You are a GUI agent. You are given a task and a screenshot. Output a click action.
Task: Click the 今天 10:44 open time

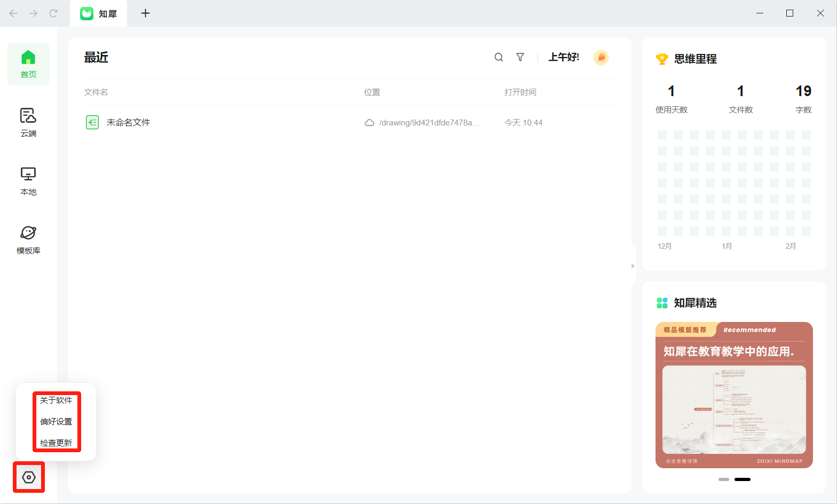click(524, 123)
